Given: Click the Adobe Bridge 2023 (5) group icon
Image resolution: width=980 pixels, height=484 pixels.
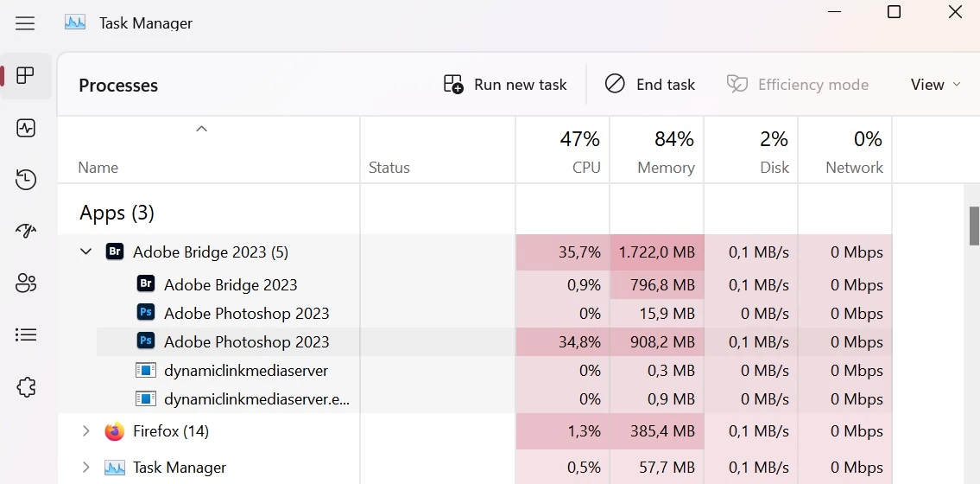Looking at the screenshot, I should (x=115, y=252).
